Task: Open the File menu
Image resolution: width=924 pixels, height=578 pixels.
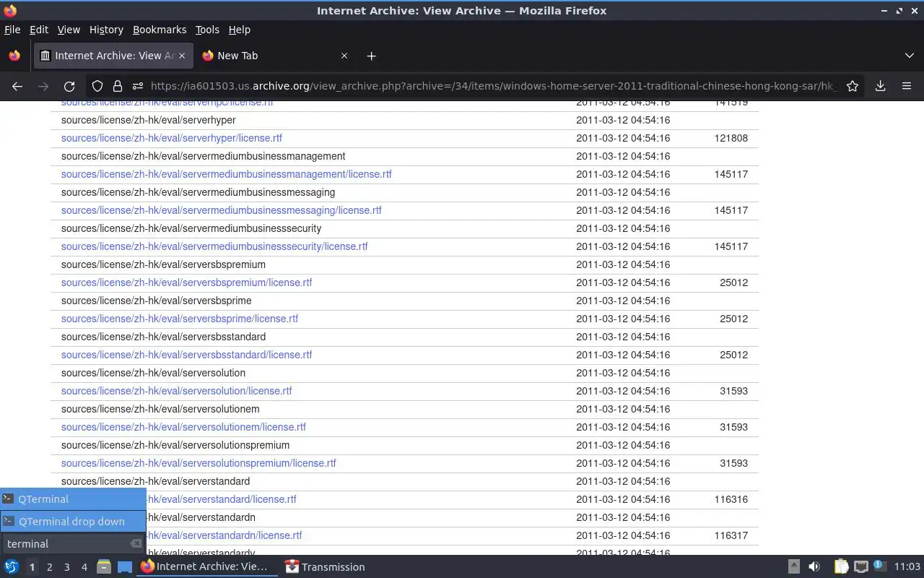Action: tap(12, 30)
